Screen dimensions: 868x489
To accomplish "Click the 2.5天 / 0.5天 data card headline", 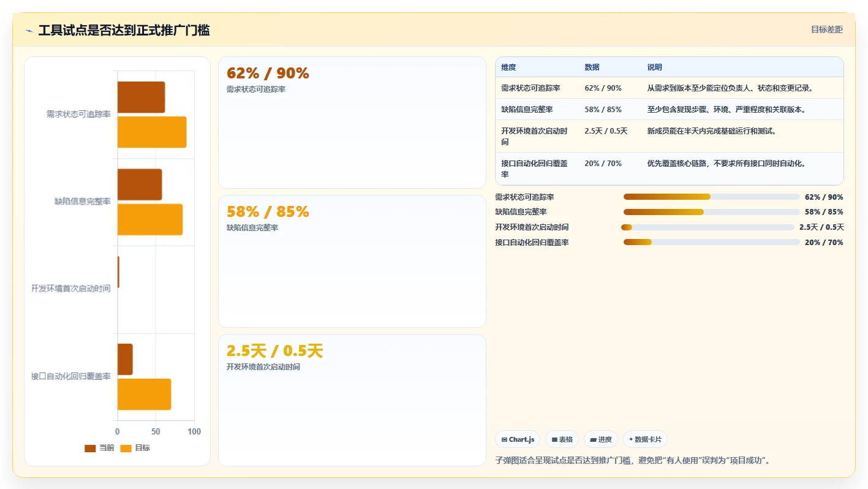I will pos(274,351).
